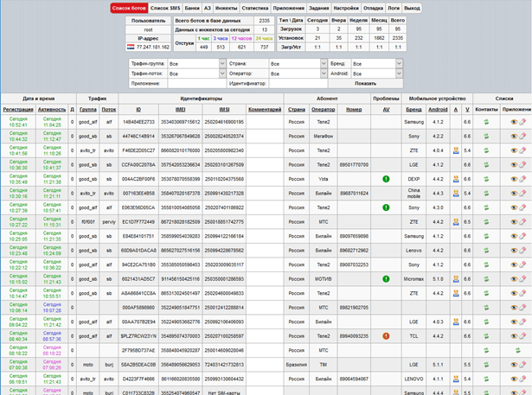This screenshot has height=395, width=532.
Task: Open the Логи tab
Action: pos(394,8)
